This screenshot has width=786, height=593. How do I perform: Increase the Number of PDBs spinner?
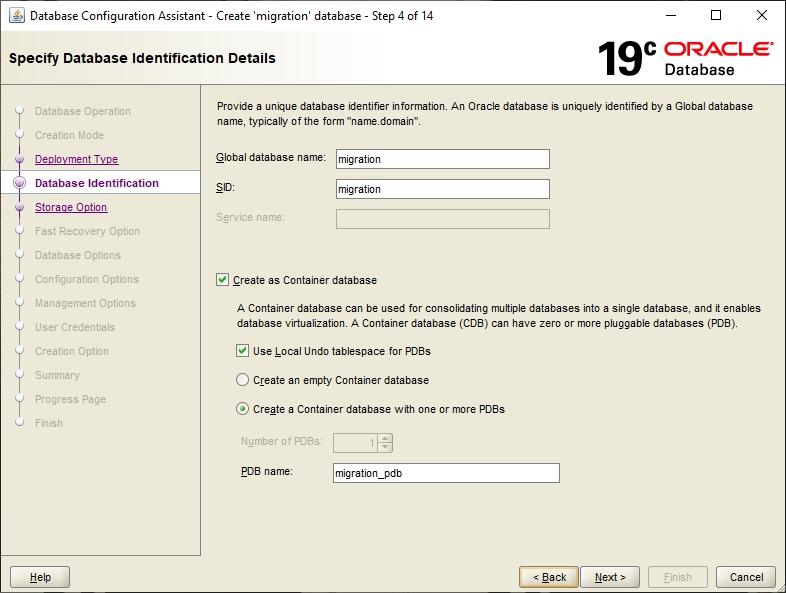click(386, 438)
